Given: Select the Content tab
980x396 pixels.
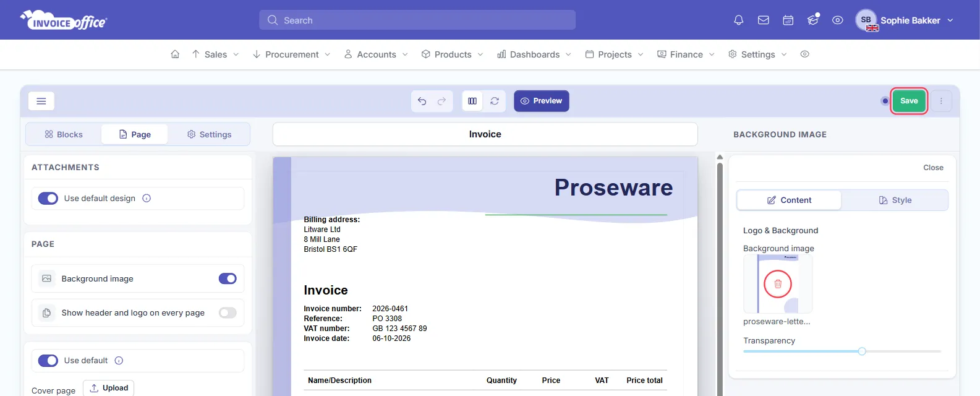Looking at the screenshot, I should 789,200.
